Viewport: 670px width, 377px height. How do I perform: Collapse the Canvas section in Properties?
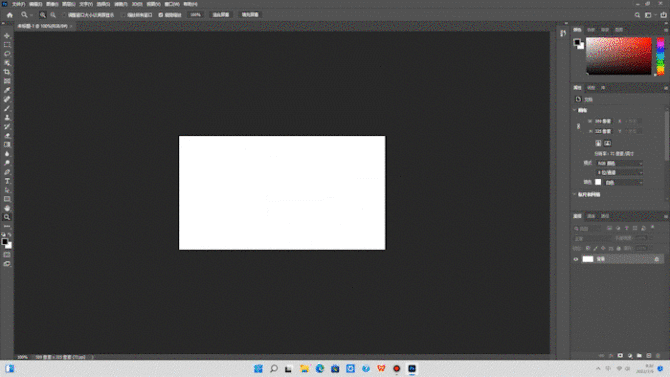pyautogui.click(x=574, y=110)
